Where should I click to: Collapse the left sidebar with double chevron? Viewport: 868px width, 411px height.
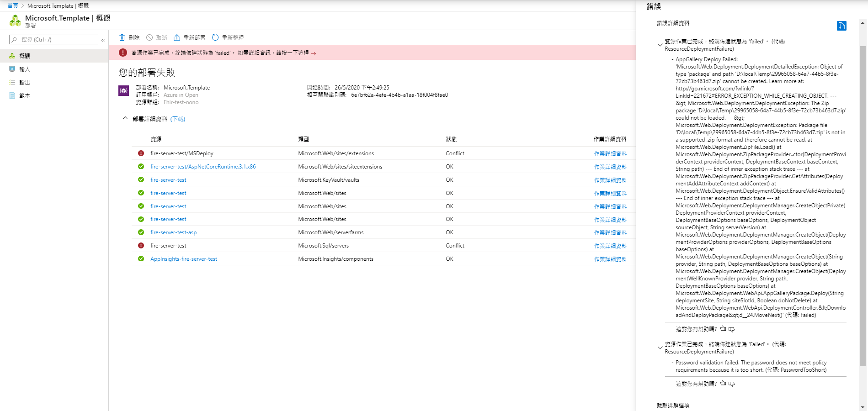tap(103, 40)
